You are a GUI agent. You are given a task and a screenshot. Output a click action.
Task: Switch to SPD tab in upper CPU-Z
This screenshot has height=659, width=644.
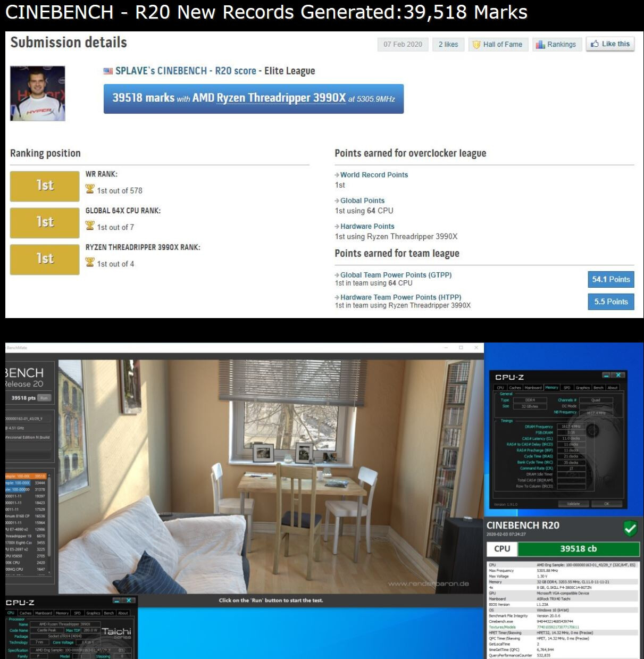pos(567,388)
